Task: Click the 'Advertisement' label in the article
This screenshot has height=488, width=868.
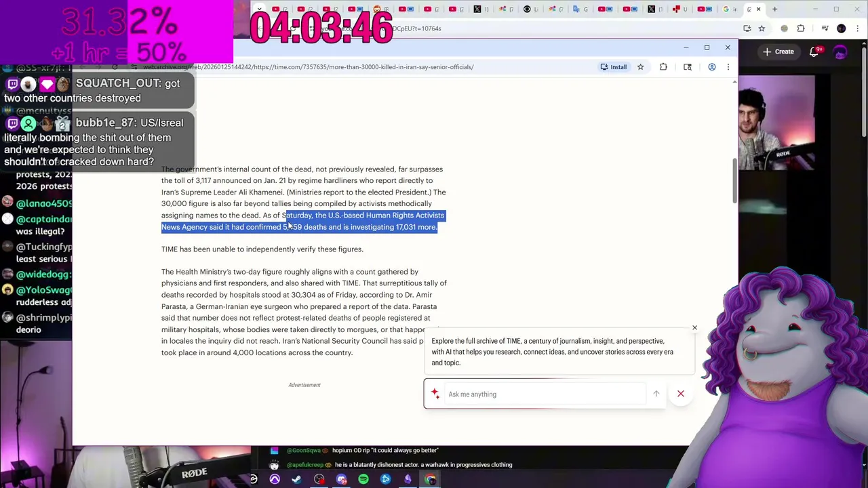Action: click(304, 385)
